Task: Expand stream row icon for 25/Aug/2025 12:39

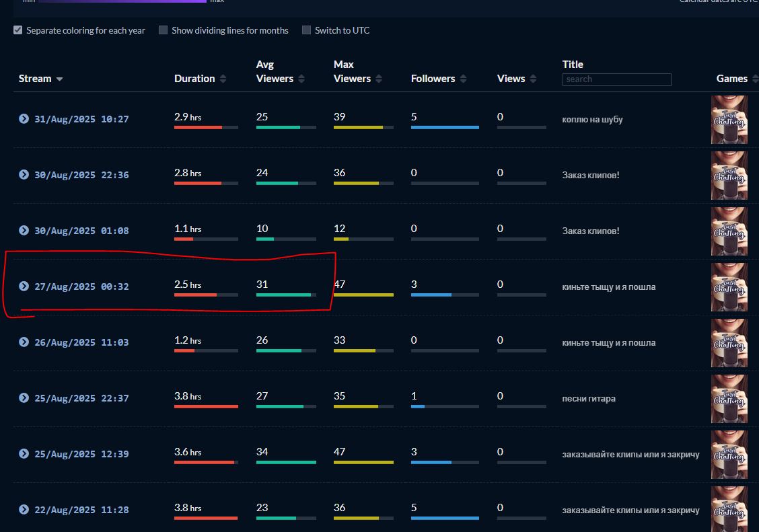Action: (24, 454)
